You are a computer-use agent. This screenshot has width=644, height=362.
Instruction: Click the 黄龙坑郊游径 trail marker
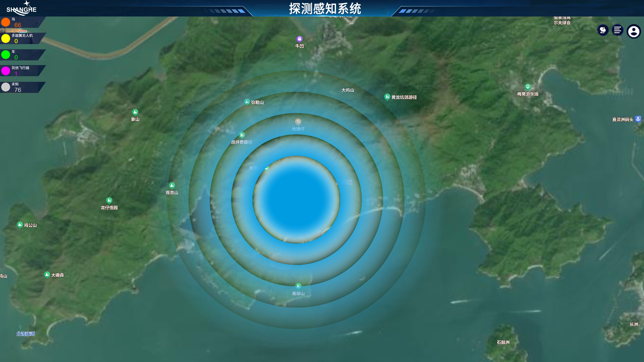point(387,97)
